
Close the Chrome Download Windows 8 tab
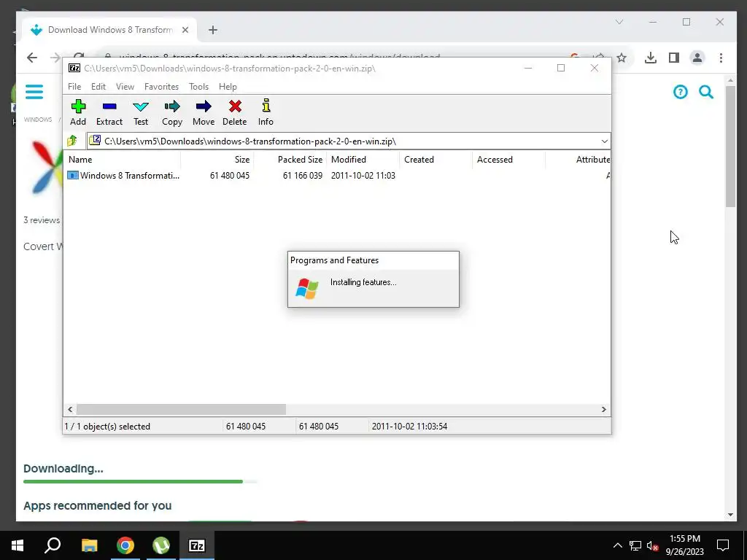click(185, 30)
